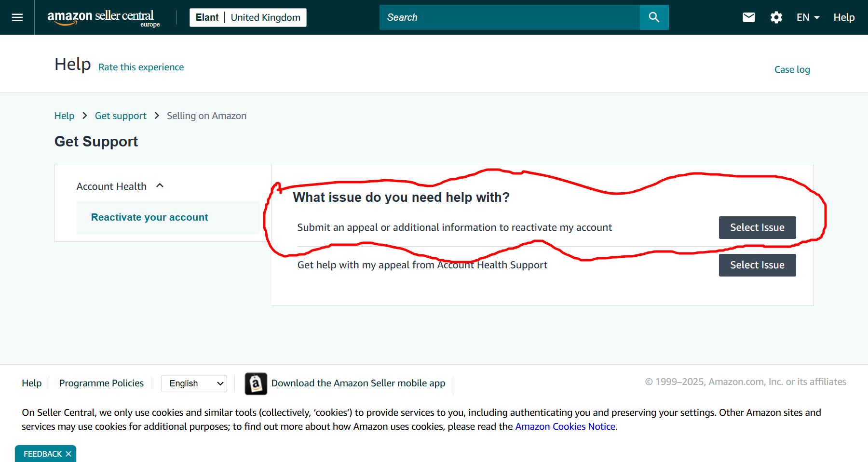Open Programme Policies footer link

click(x=101, y=383)
